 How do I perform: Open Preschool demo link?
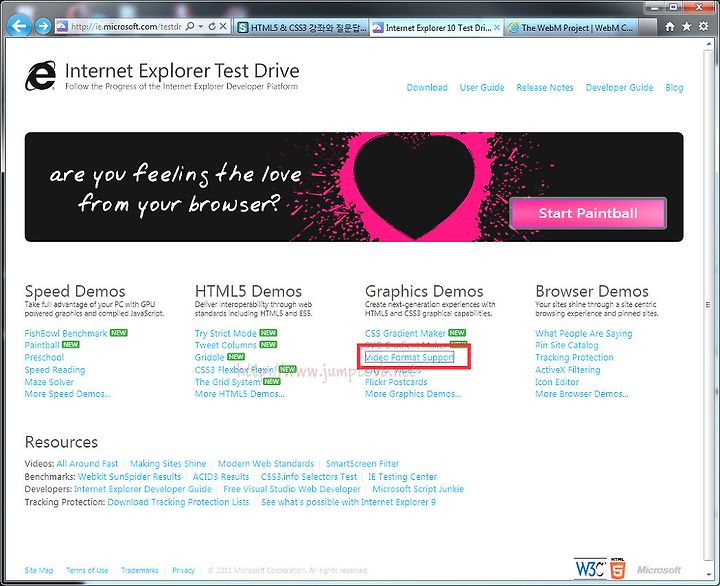[44, 357]
